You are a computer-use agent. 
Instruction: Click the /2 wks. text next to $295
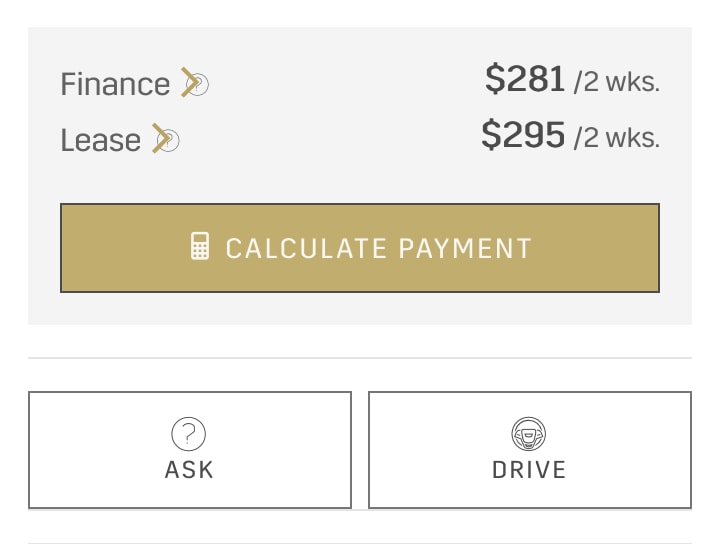617,138
